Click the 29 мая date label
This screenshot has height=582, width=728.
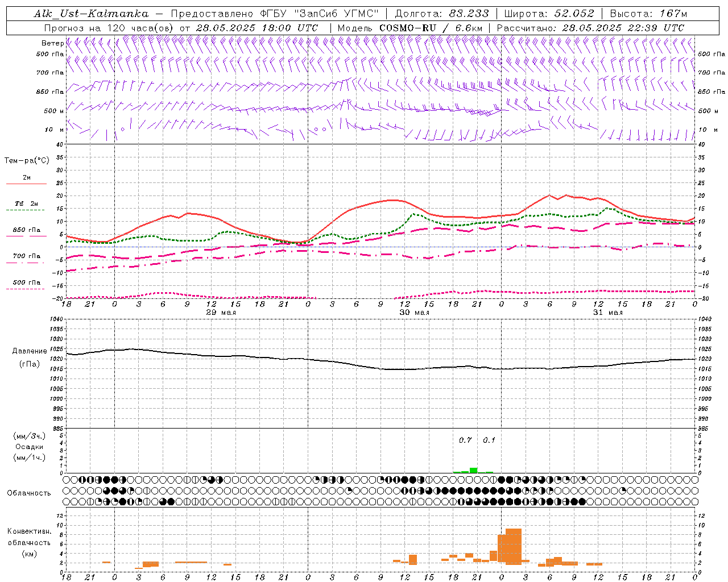pyautogui.click(x=221, y=313)
